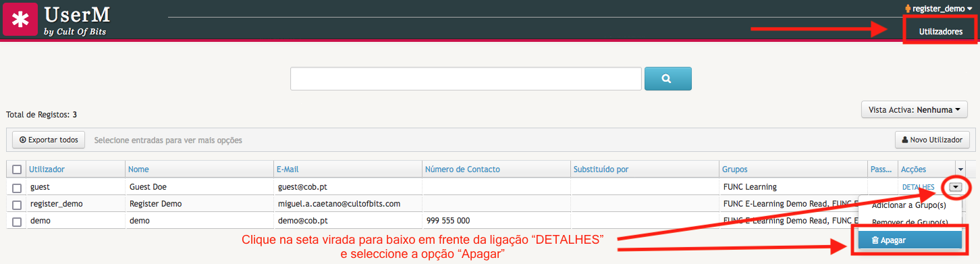Click the guest username cell

pos(40,186)
